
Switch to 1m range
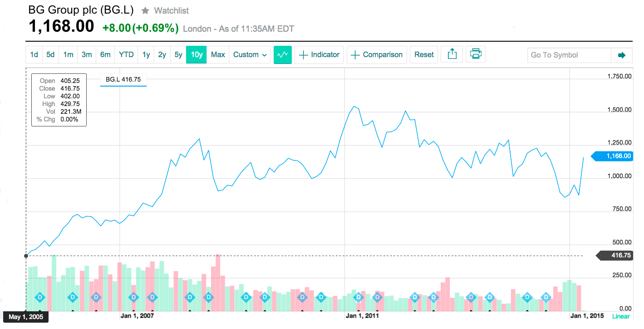68,55
